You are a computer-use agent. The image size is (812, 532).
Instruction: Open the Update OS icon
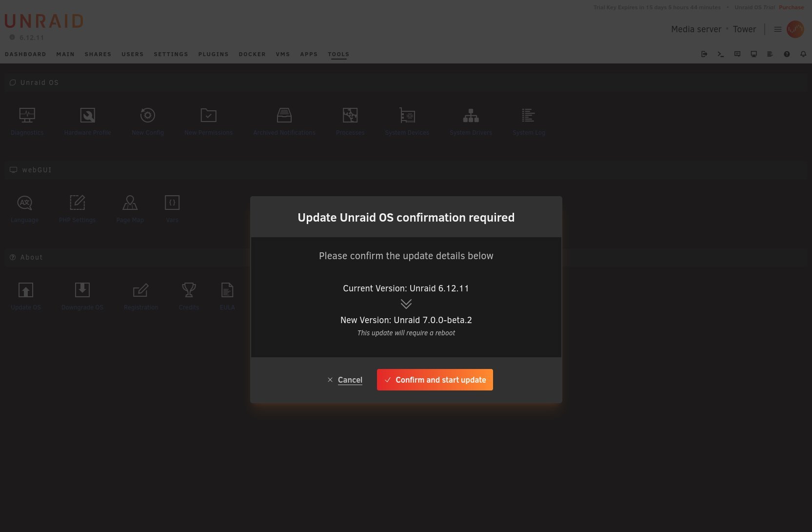click(x=26, y=290)
